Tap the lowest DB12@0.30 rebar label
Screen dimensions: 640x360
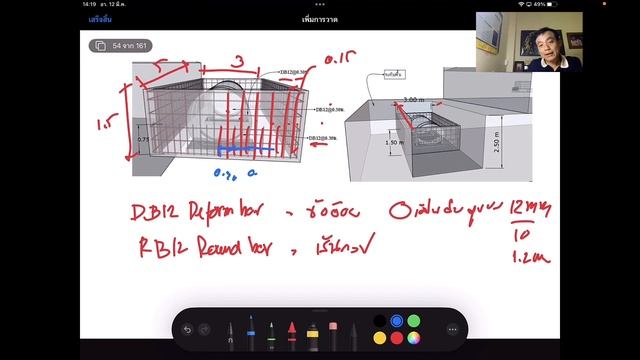coord(322,138)
